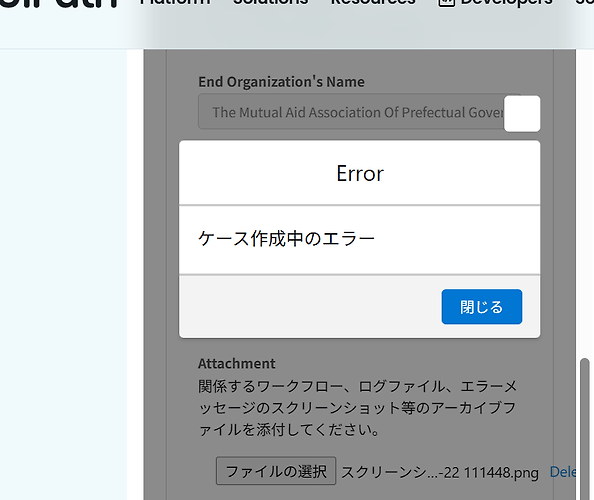The width and height of the screenshot is (594, 500).
Task: Click the error message text ケース作成中のエラー
Action: 286,239
